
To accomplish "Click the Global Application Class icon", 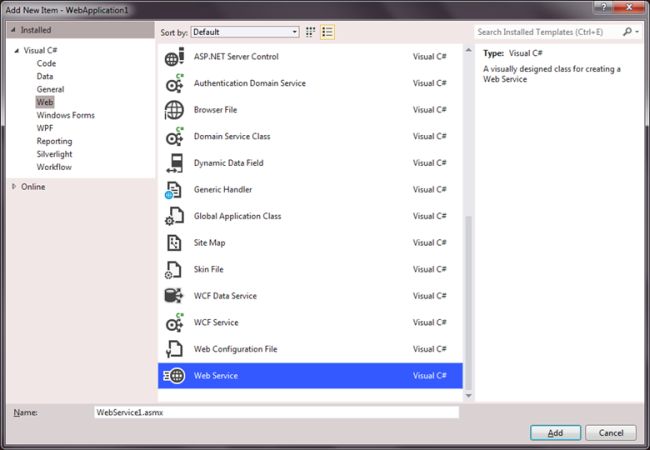I will [174, 216].
